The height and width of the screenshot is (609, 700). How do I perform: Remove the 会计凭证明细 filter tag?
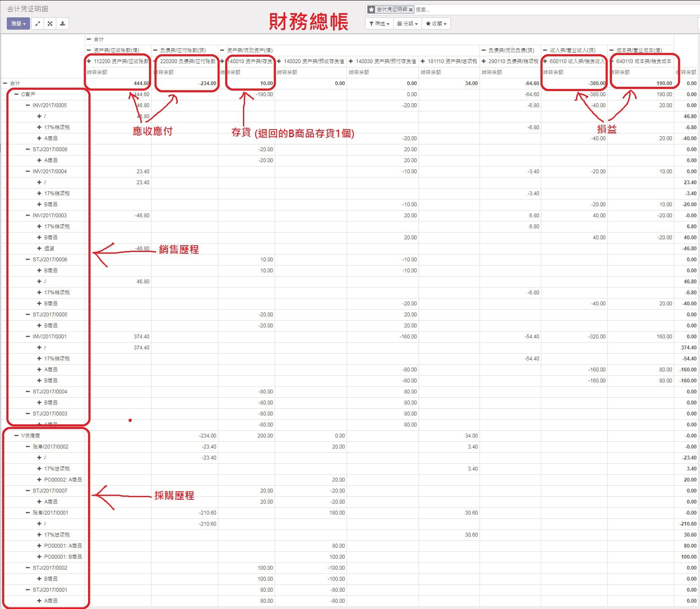tap(411, 9)
